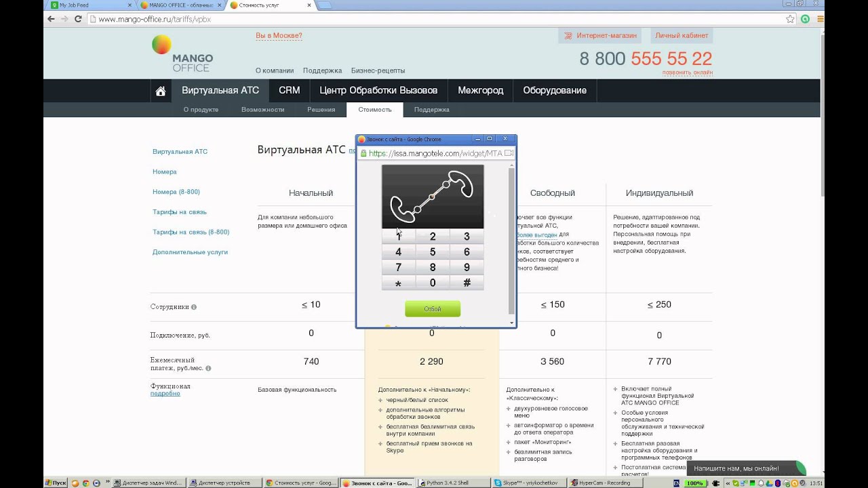Click the browser address bar URL
This screenshot has width=868, height=488.
(155, 20)
